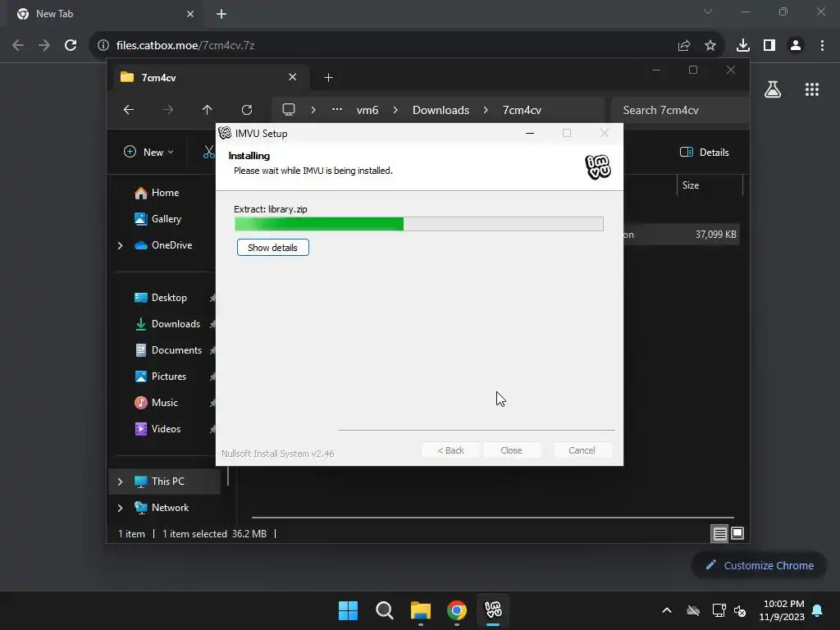Select the 7cm4cv Explorer tab
Image resolution: width=840 pixels, height=630 pixels.
click(x=209, y=78)
